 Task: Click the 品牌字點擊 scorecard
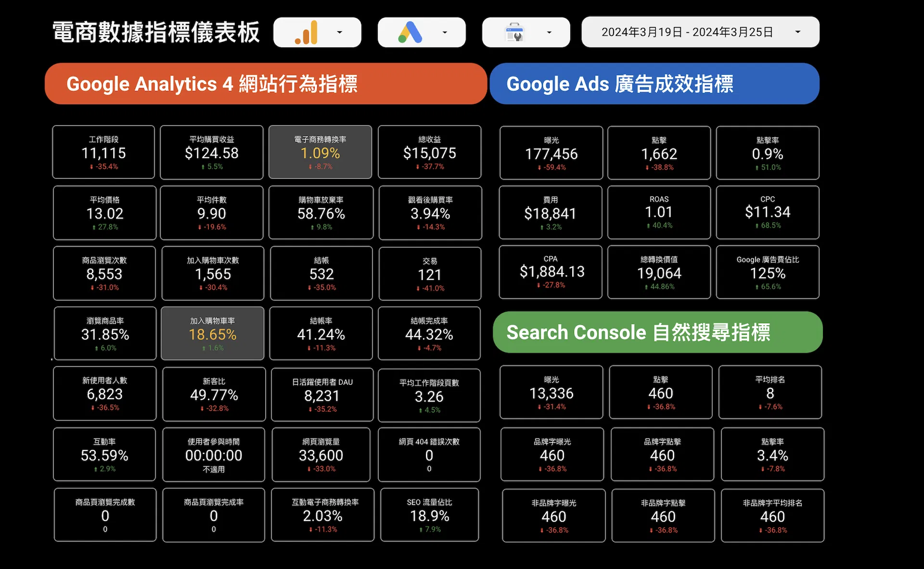pyautogui.click(x=663, y=454)
